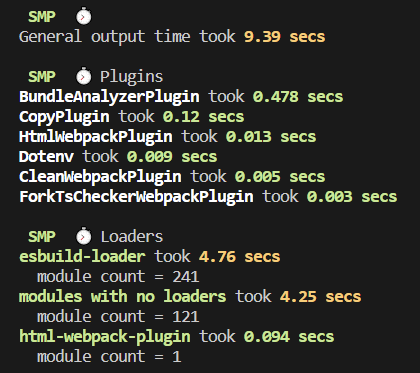The width and height of the screenshot is (420, 373).
Task: Click the 4.76 secs esbuild-loader timing
Action: pos(239,257)
